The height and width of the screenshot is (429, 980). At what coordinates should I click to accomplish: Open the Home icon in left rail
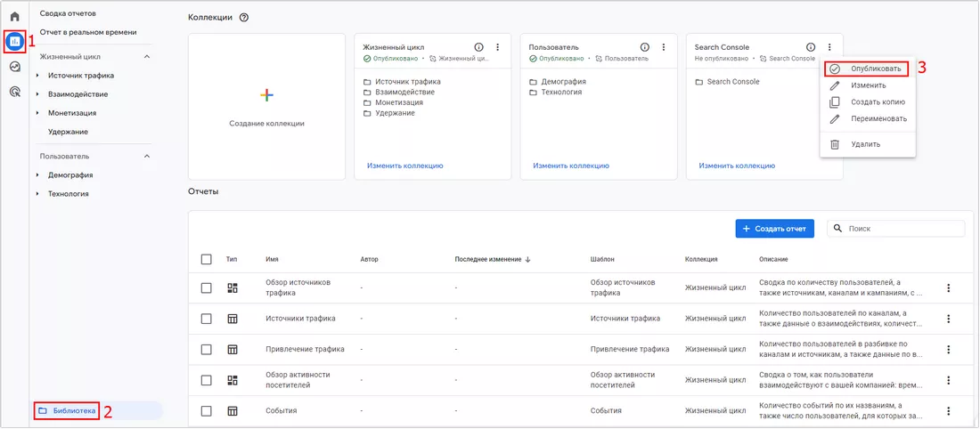(x=15, y=16)
